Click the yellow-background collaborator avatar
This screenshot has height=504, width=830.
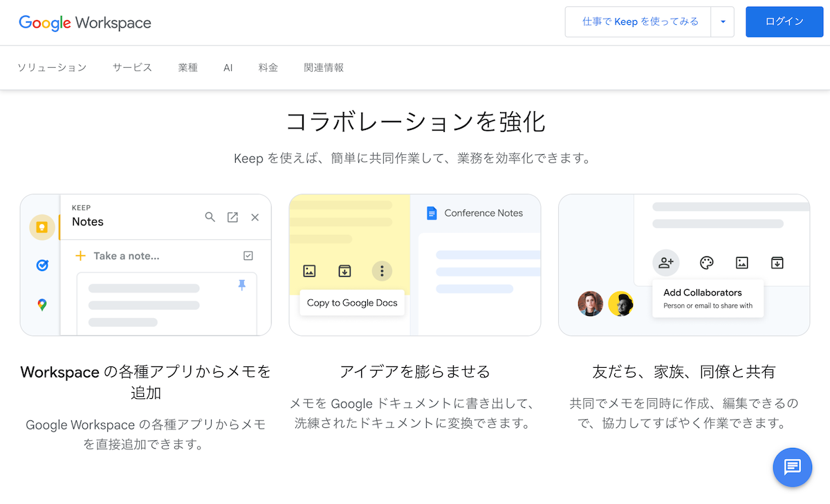[621, 304]
